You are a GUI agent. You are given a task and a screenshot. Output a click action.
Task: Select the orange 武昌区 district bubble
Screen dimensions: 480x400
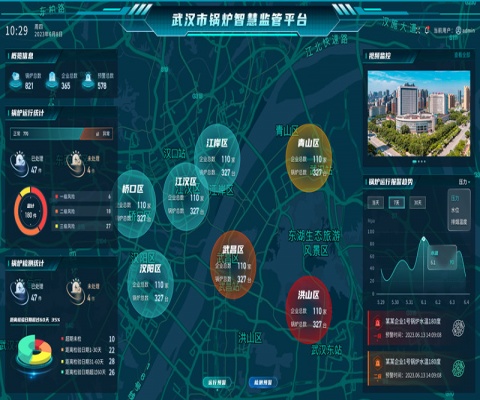pyautogui.click(x=233, y=265)
